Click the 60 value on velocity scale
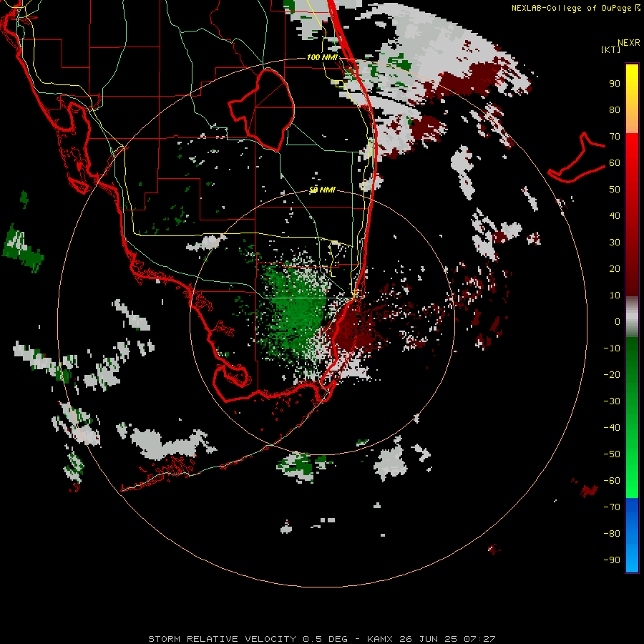 (615, 162)
